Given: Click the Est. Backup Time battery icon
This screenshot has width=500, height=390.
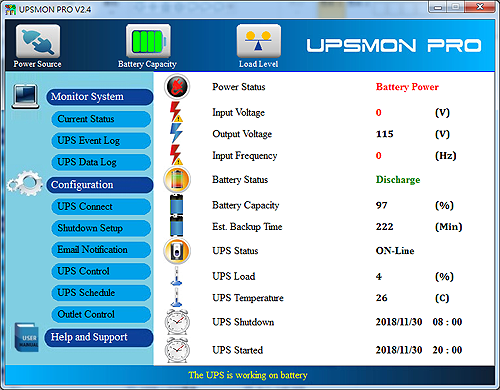Looking at the screenshot, I should pos(176,226).
